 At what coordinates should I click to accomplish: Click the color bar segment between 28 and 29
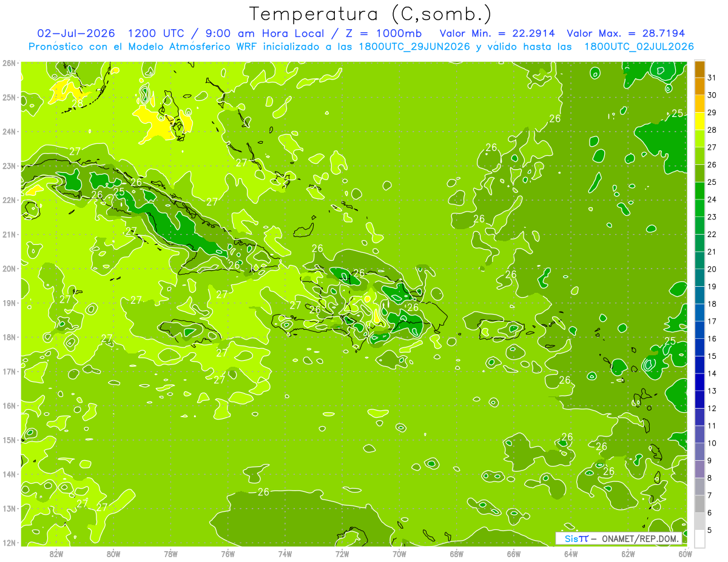[x=699, y=121]
